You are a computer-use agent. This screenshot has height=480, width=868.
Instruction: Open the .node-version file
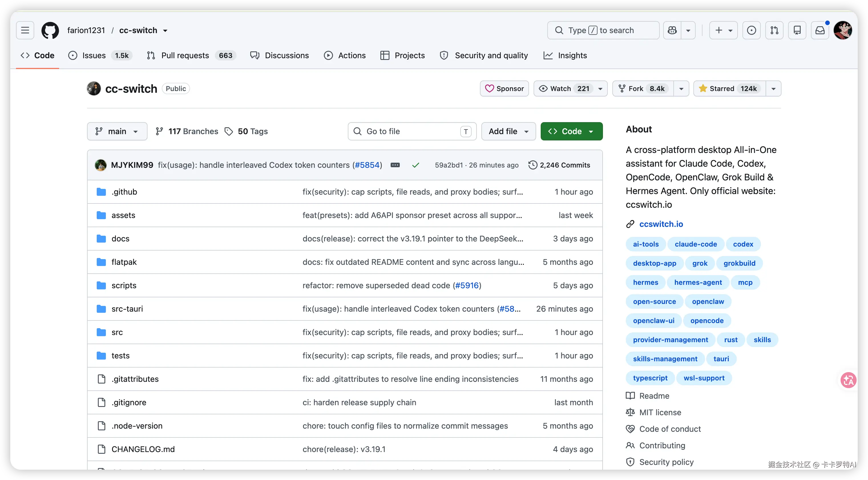point(137,426)
